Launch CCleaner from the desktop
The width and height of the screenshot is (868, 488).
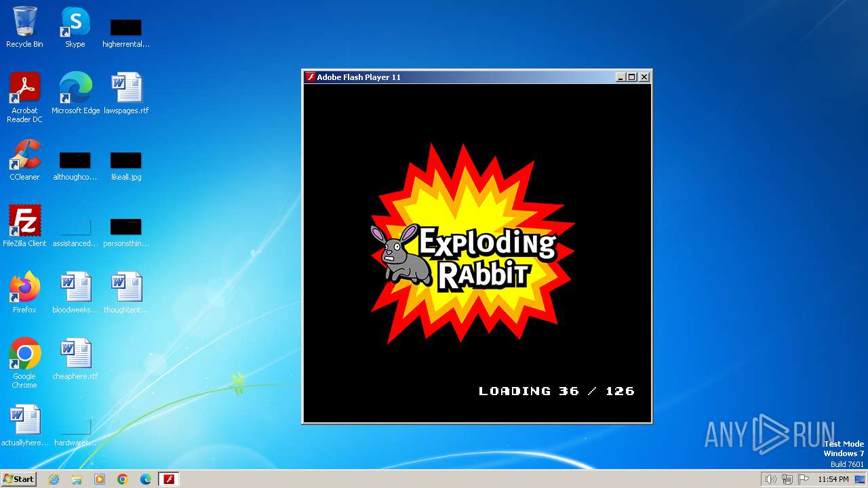[24, 159]
